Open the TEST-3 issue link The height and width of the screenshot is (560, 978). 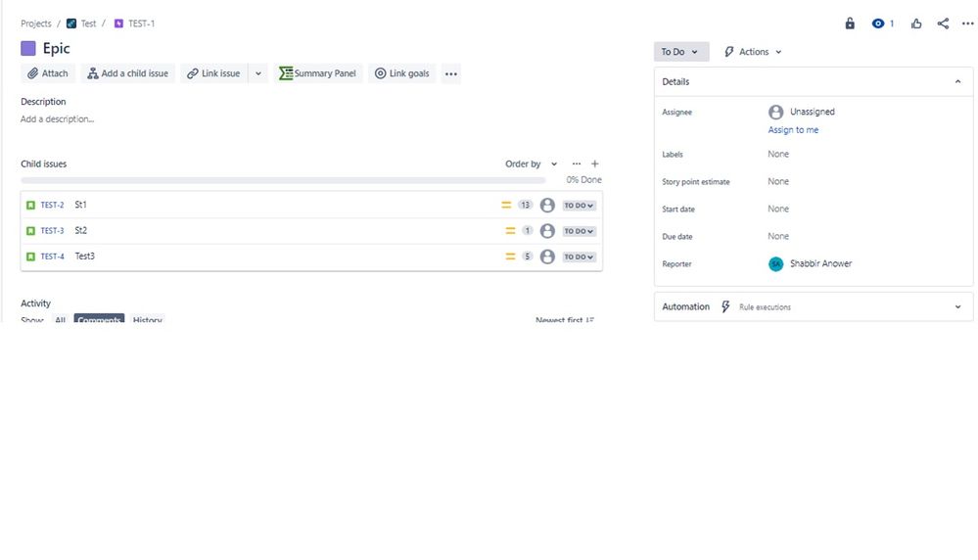pos(53,231)
